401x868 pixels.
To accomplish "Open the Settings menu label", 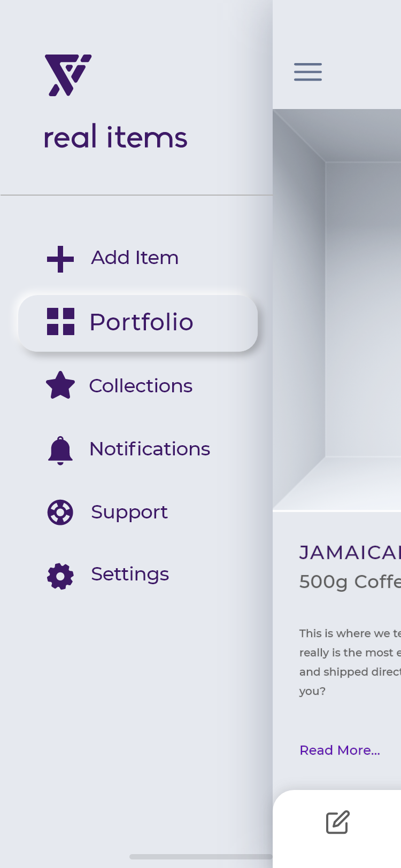I will [x=130, y=575].
